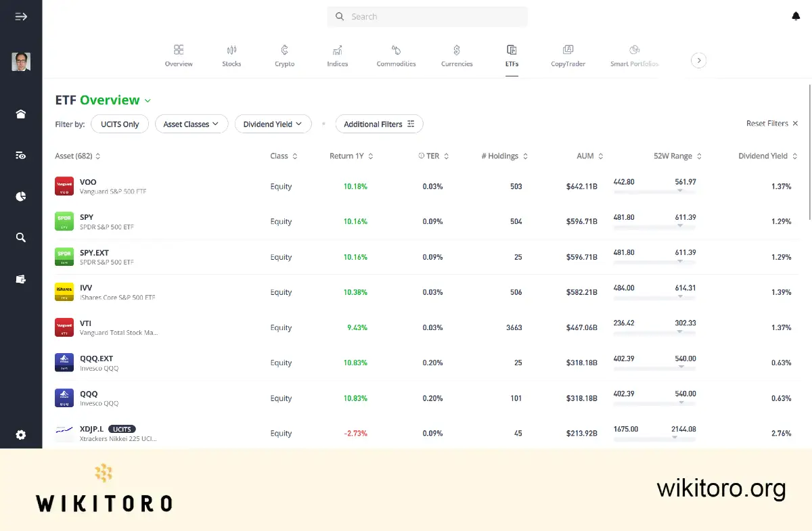The width and height of the screenshot is (812, 531).
Task: Show more tabs with the right arrow
Action: click(699, 60)
